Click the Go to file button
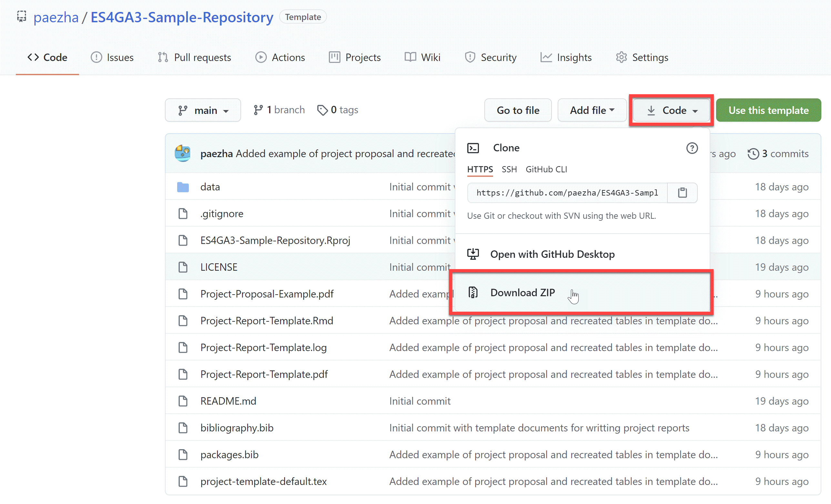This screenshot has height=504, width=831. click(518, 110)
